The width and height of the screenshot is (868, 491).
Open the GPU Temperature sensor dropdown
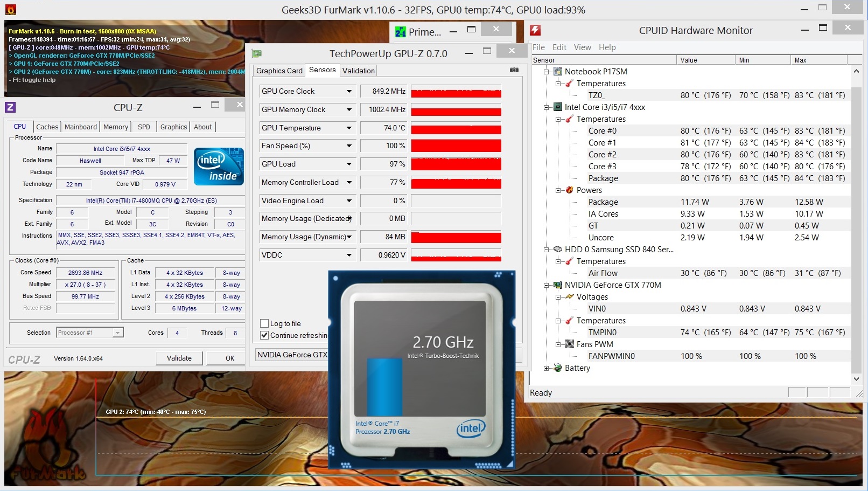tap(349, 128)
